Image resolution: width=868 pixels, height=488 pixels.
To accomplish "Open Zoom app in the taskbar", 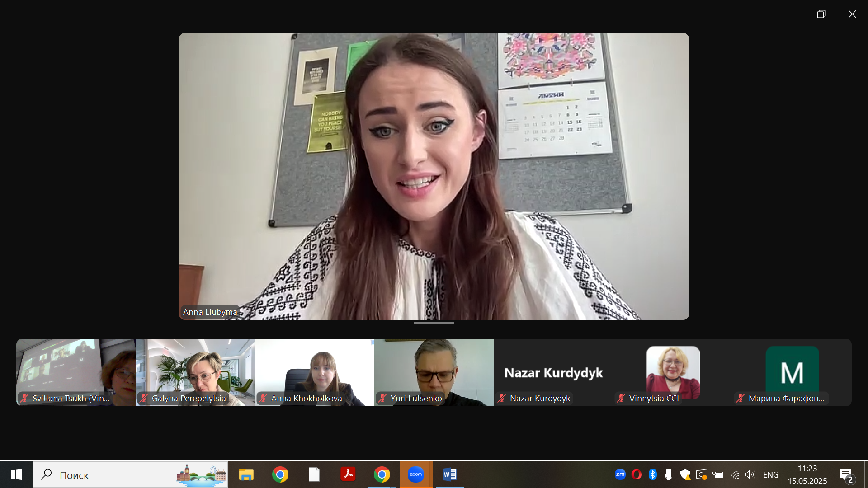I will (415, 474).
